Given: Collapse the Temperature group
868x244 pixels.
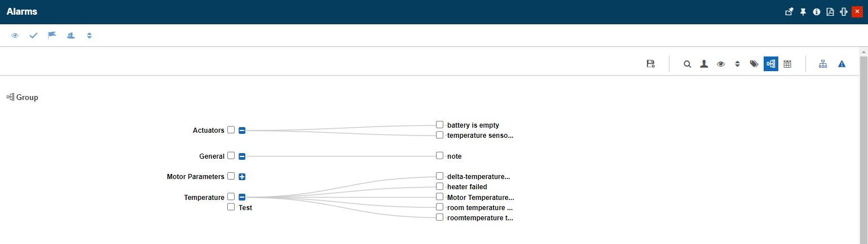Looking at the screenshot, I should click(x=242, y=197).
